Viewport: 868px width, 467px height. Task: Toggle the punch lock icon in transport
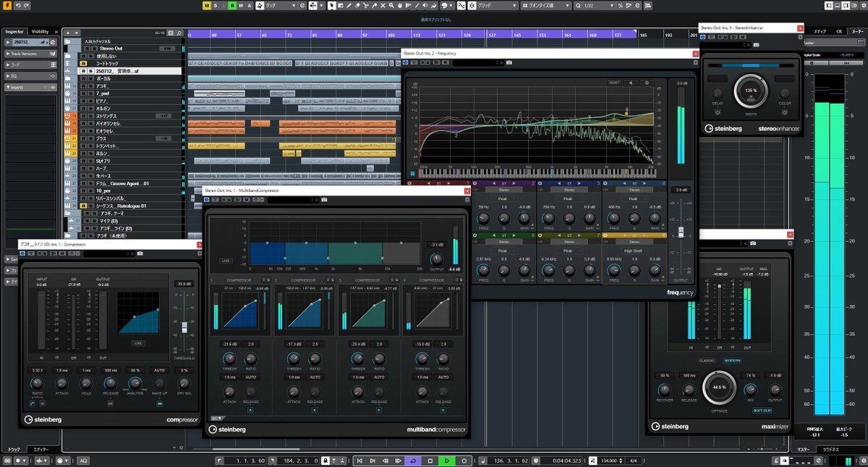point(326,460)
